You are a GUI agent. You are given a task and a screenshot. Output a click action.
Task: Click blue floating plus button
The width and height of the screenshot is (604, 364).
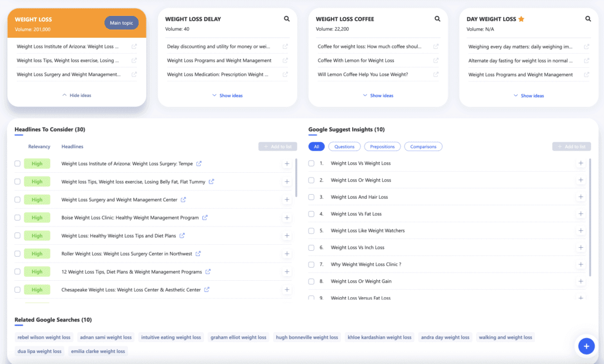[x=586, y=346]
